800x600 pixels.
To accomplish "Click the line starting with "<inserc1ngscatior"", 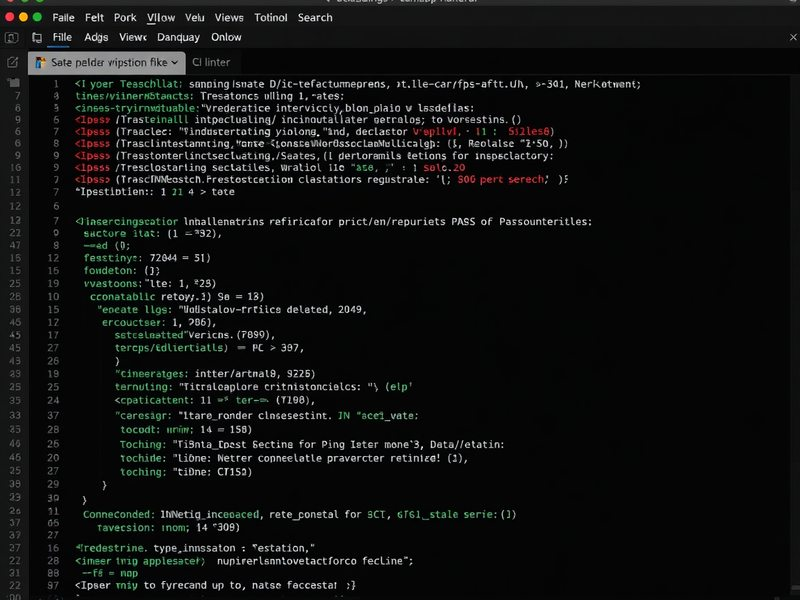I will (333, 221).
